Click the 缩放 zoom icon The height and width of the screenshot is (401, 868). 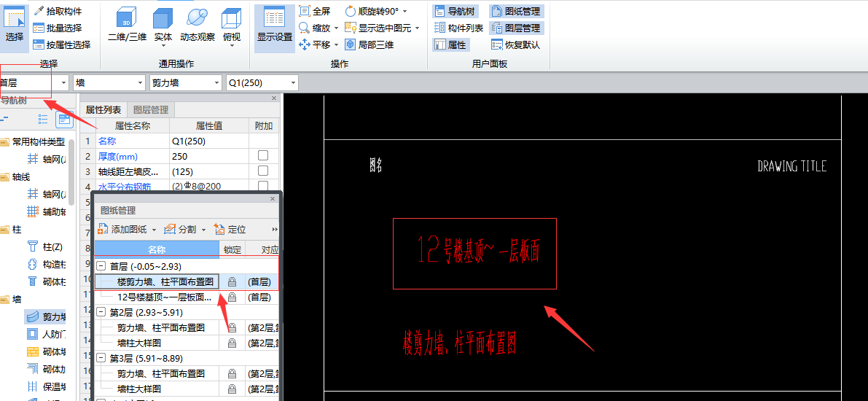305,28
